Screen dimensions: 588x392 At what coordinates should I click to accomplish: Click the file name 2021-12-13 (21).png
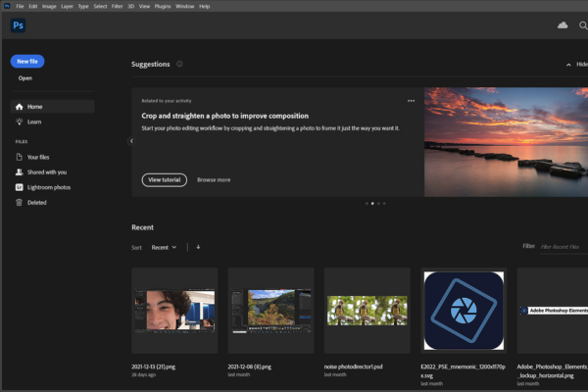click(154, 367)
